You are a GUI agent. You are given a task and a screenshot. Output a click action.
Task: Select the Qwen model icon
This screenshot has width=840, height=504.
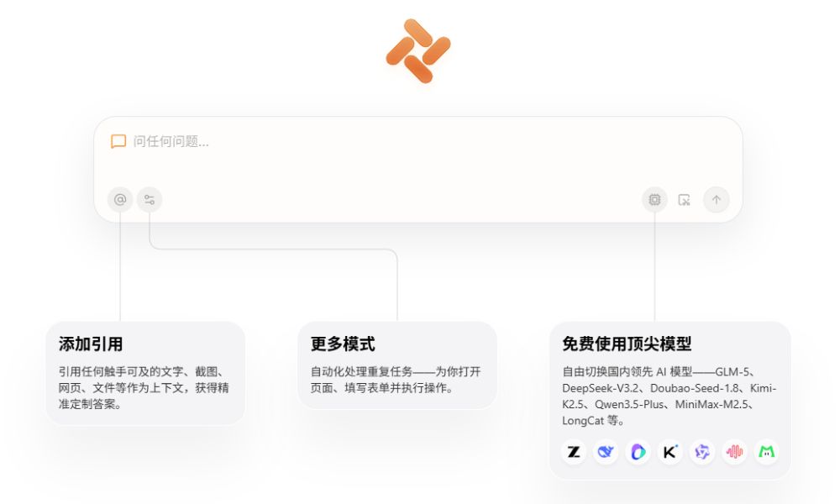[x=702, y=452]
